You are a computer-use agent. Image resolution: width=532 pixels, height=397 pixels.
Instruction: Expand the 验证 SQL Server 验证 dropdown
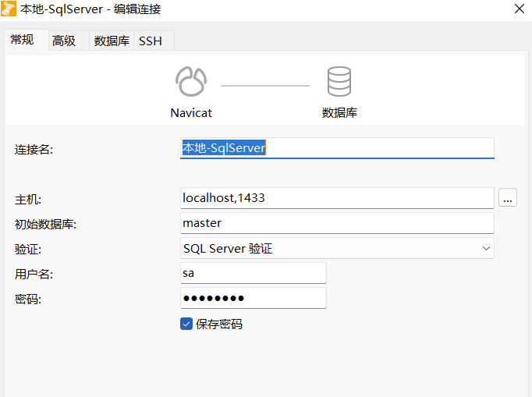pos(337,248)
